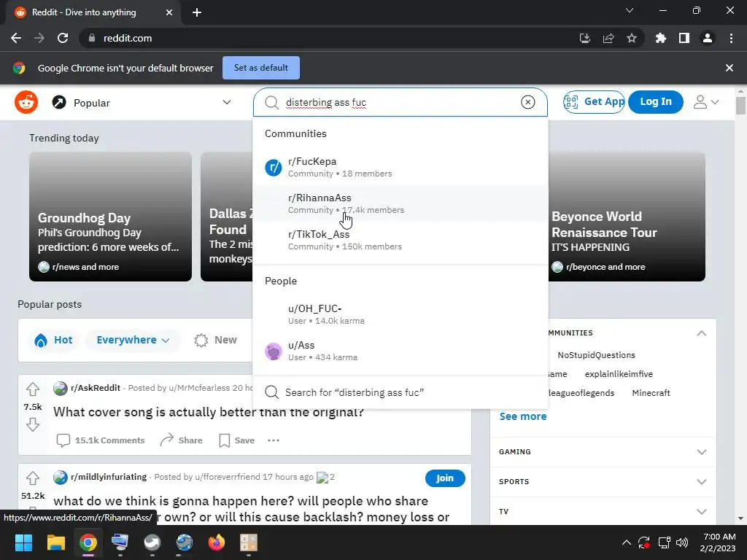
Task: Expand the TV category
Action: 603,512
